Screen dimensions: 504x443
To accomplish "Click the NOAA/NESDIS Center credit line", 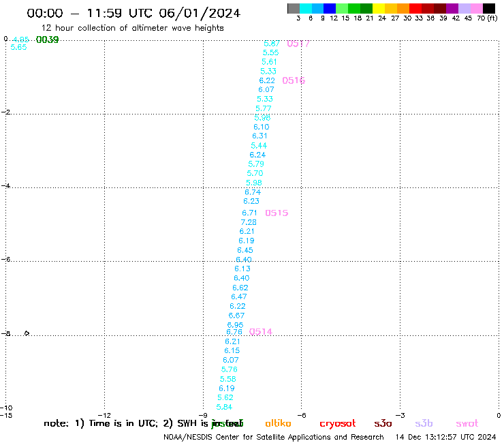I will (x=274, y=437).
